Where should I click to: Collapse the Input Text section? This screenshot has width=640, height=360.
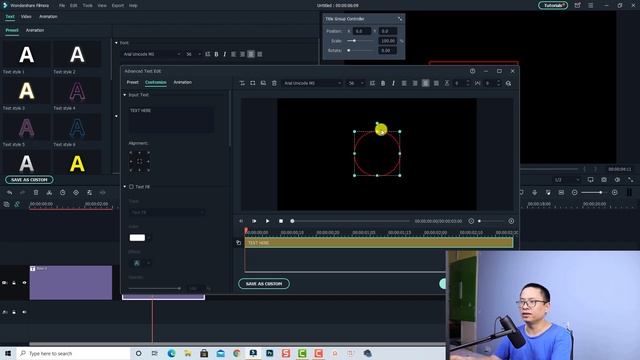click(125, 95)
